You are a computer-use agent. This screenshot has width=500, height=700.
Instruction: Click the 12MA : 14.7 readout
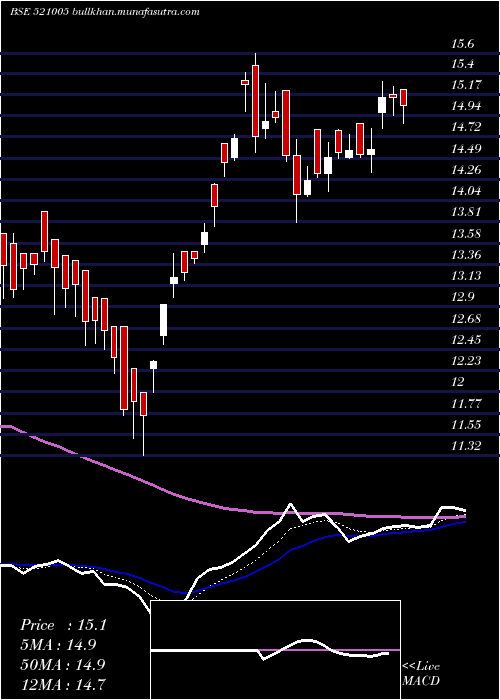coord(62,684)
